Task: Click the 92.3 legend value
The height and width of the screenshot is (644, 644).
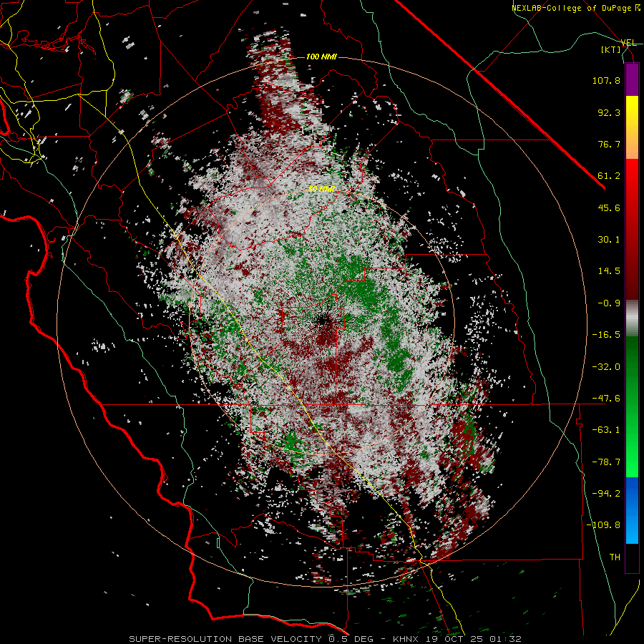Action: pos(609,112)
